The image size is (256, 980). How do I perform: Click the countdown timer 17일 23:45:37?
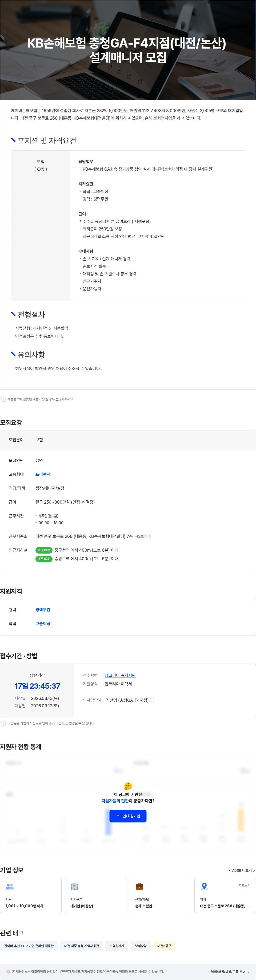pos(37,686)
